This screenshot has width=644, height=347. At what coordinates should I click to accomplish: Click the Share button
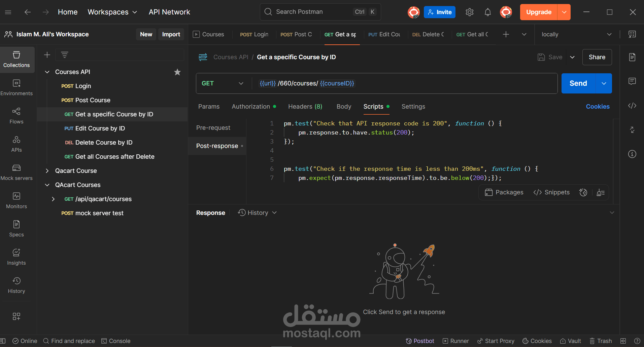pyautogui.click(x=597, y=57)
